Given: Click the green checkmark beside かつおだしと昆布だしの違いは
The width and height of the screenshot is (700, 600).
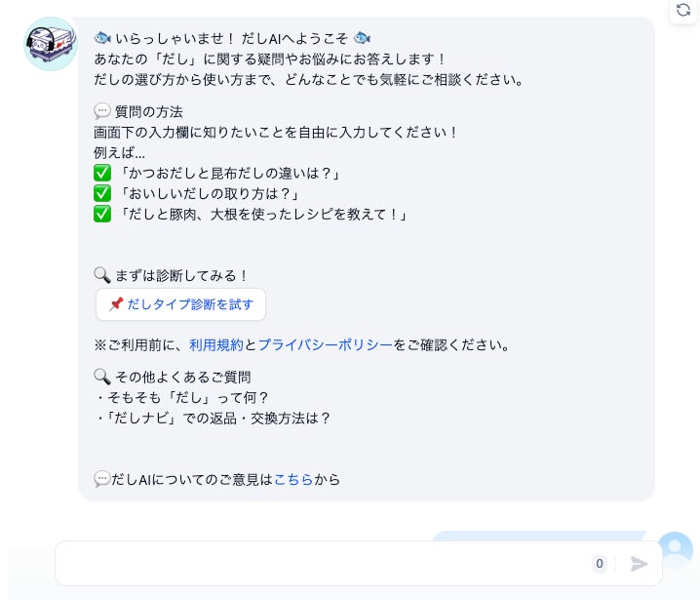Looking at the screenshot, I should pos(102,173).
